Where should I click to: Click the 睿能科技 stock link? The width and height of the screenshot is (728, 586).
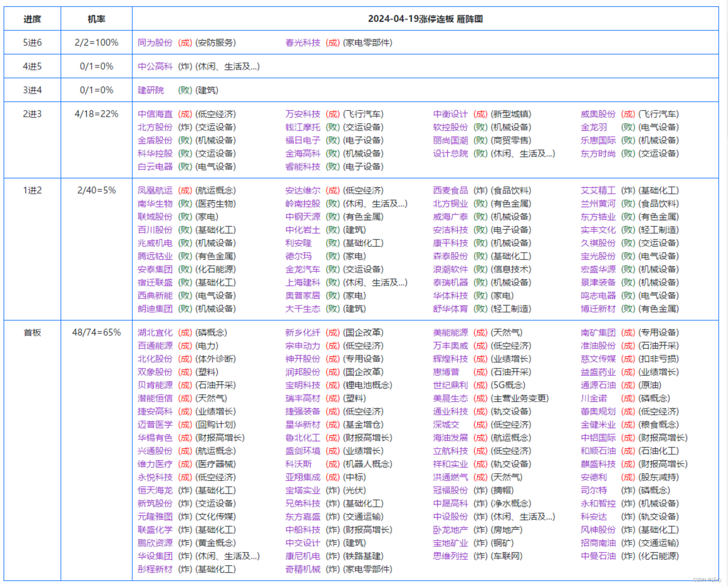303,167
